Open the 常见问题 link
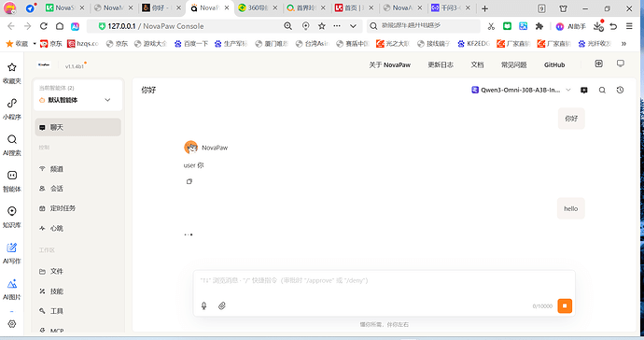The width and height of the screenshot is (644, 340). click(513, 65)
